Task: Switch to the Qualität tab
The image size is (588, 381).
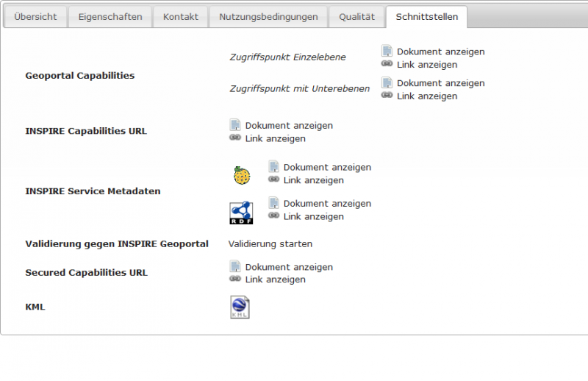Action: tap(356, 17)
